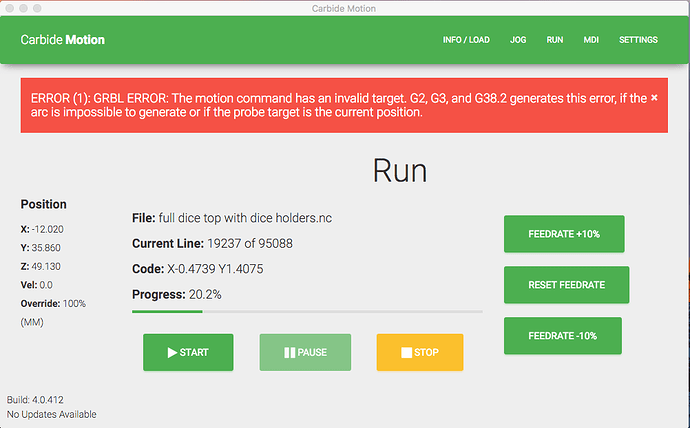
Task: Click the Run page heading
Action: pyautogui.click(x=400, y=171)
